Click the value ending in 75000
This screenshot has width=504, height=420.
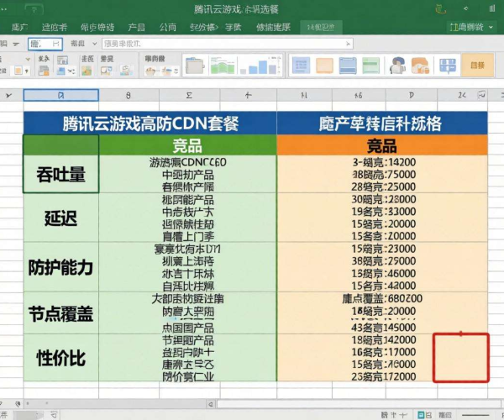pos(384,175)
